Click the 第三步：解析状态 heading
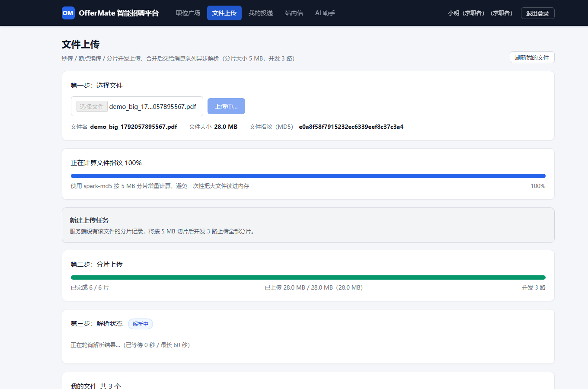Screen dimensions: 588x389 click(97, 324)
